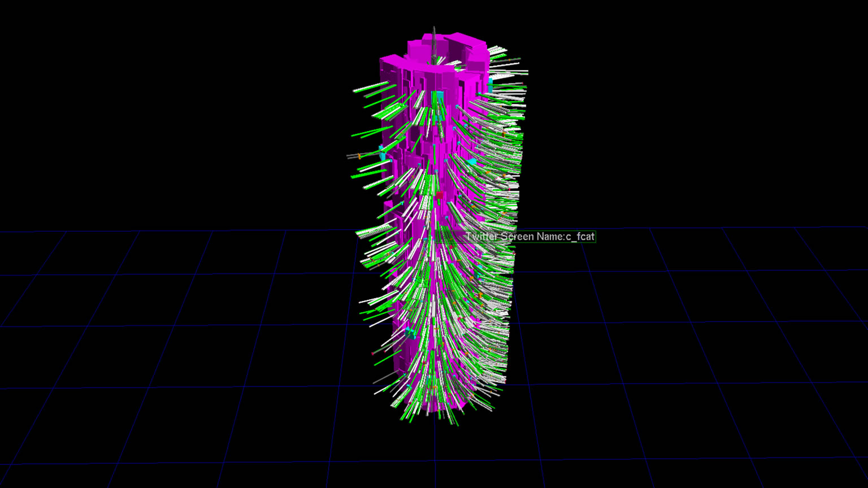Pick the cyan block near the tower's top center

[438, 96]
